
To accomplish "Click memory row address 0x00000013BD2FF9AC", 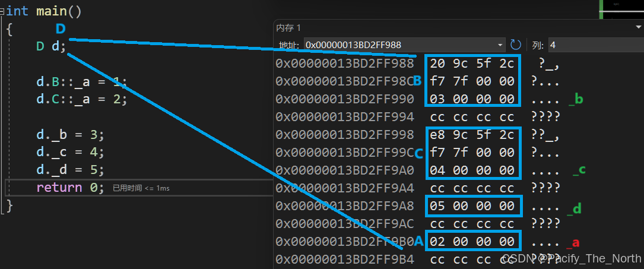I will pyautogui.click(x=345, y=223).
